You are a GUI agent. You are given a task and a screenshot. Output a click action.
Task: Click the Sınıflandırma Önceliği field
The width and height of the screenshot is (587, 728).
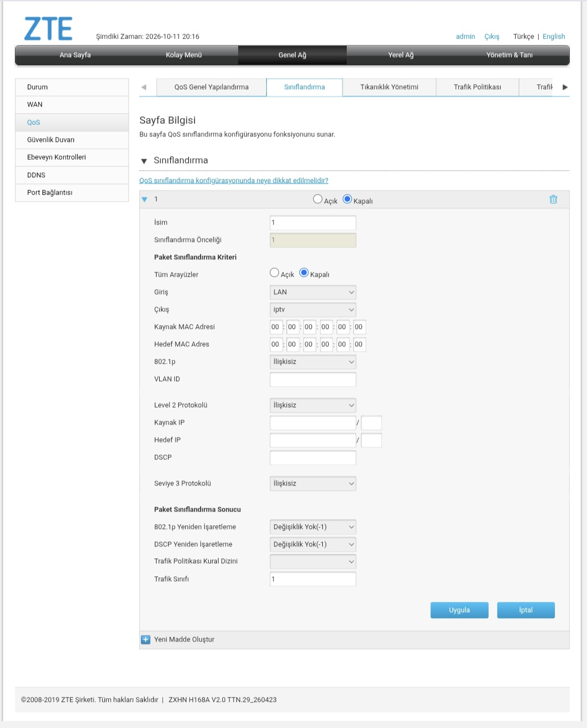coord(313,240)
